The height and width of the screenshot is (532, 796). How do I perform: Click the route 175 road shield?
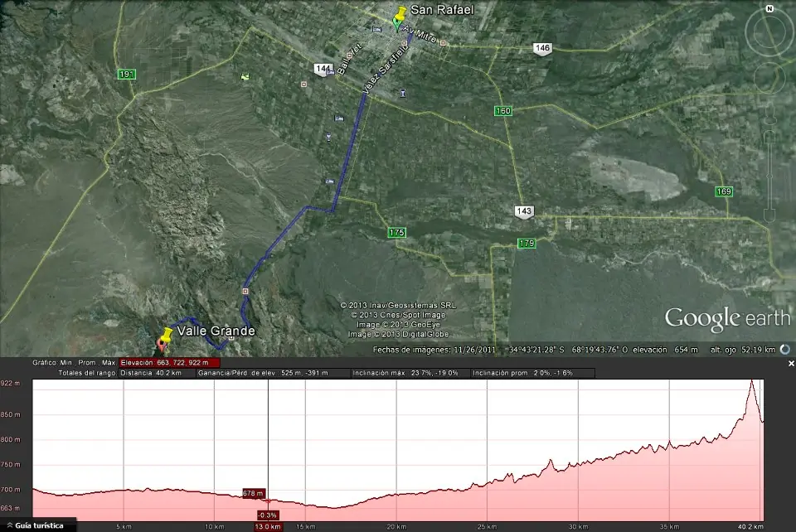coord(396,233)
